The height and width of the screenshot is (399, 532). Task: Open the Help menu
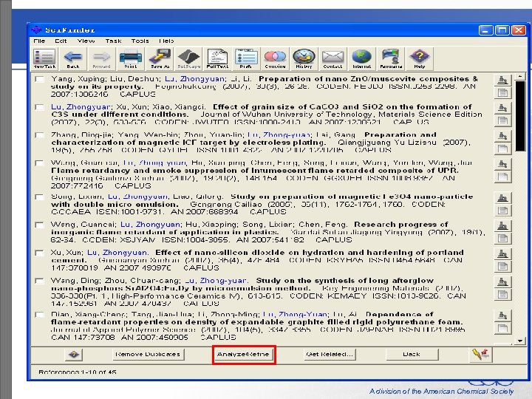[x=166, y=41]
